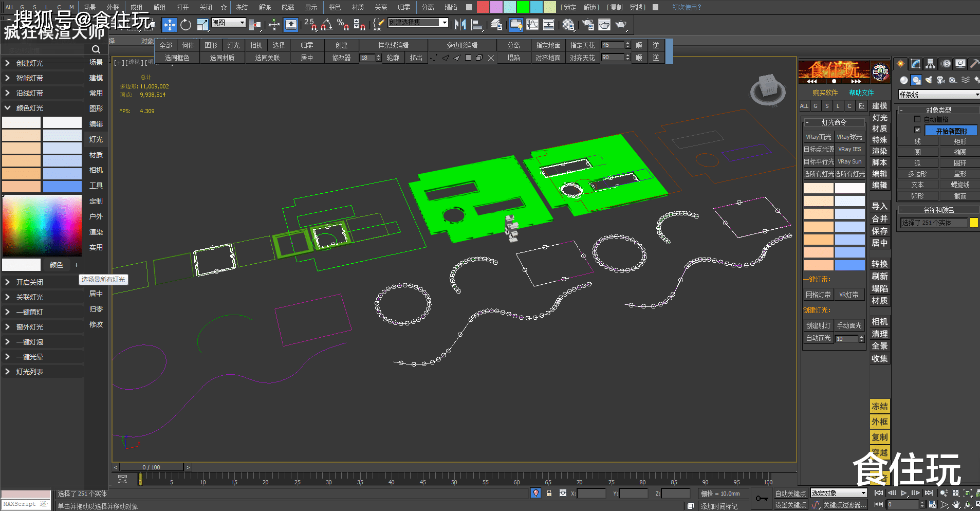
Task: Click the Align tool icon
Action: (477, 24)
